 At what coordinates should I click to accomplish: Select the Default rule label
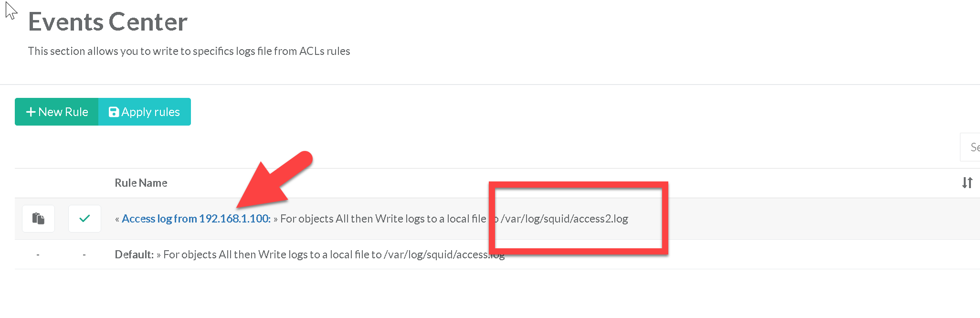[134, 254]
